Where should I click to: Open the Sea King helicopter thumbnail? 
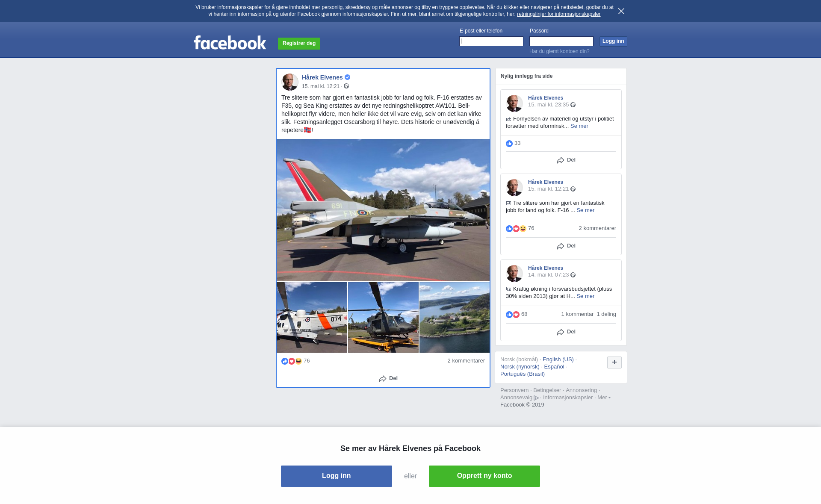coord(312,318)
